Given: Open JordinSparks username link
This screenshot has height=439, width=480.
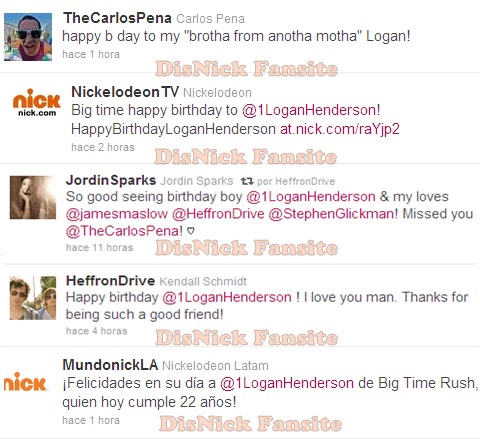Looking at the screenshot, I should tap(111, 180).
